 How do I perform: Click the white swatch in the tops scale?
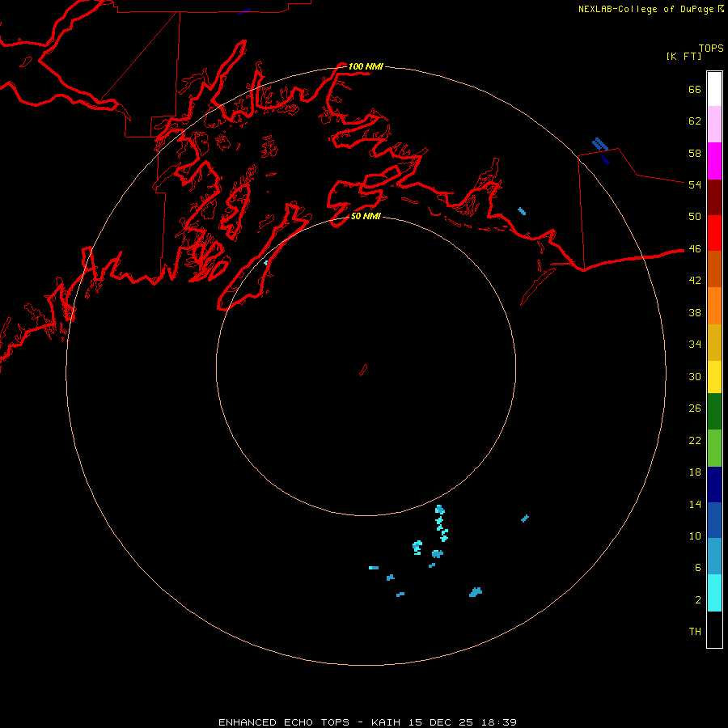[714, 89]
